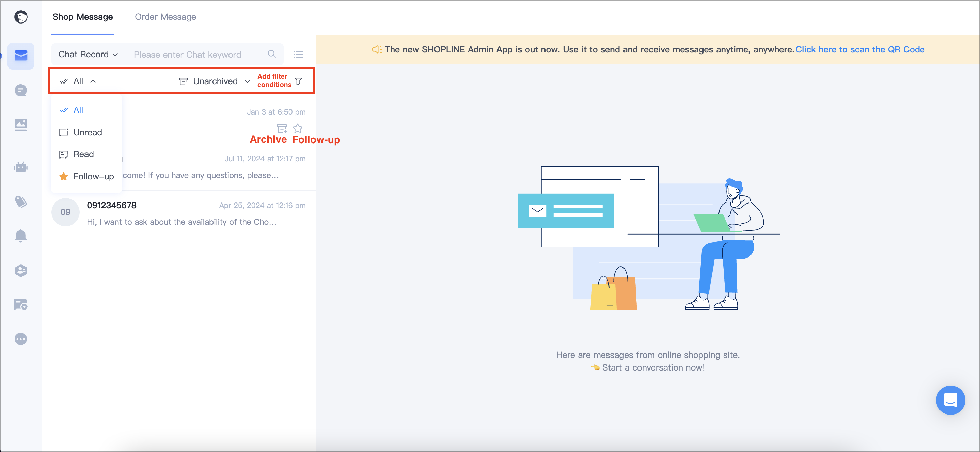Click the filter funnel icon

(299, 81)
